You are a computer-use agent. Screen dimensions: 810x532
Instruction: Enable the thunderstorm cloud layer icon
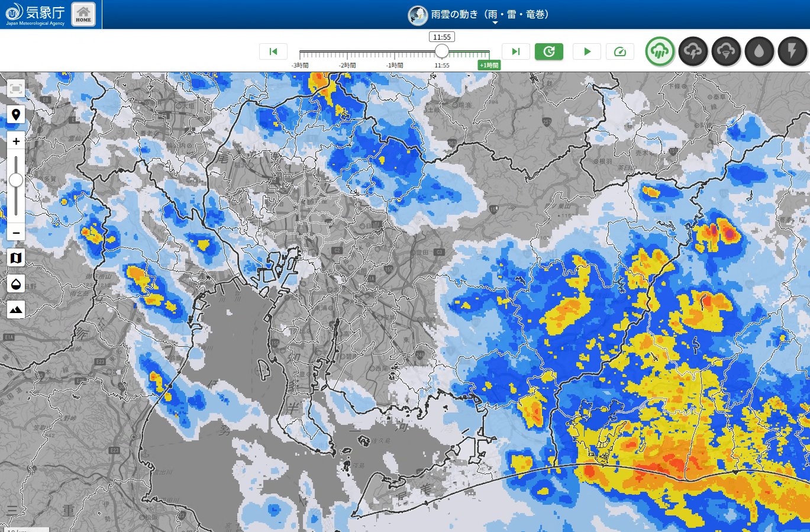[x=693, y=51]
